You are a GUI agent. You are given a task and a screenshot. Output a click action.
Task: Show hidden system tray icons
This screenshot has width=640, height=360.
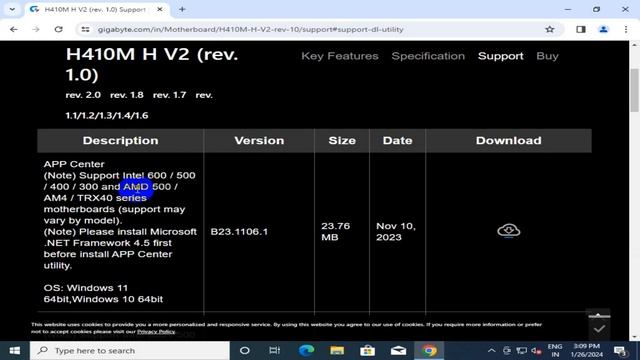pos(491,351)
